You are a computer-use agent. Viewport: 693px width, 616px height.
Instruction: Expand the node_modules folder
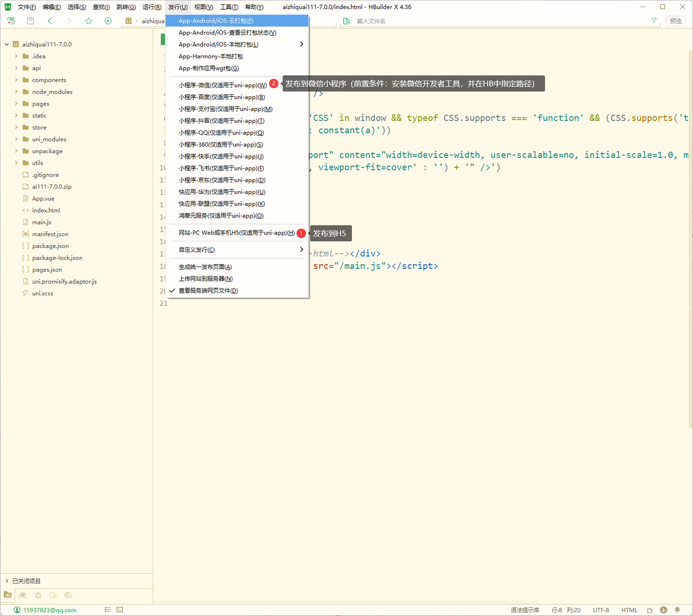16,92
